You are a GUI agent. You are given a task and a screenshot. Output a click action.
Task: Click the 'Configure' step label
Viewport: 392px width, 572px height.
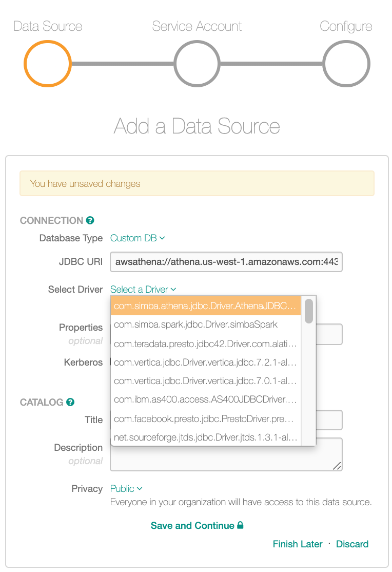click(x=346, y=26)
